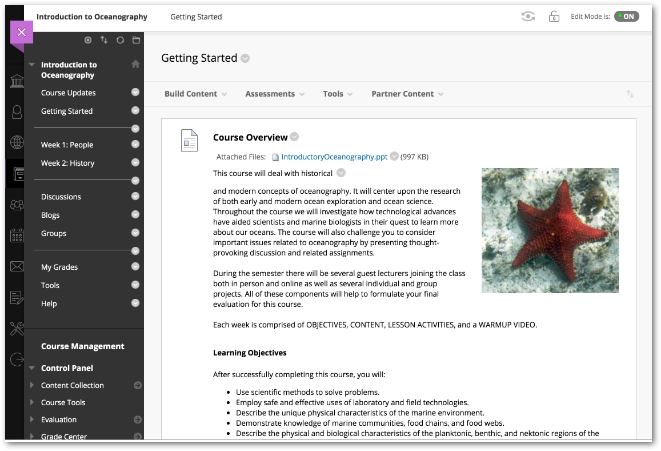Open the Institution page building icon
661x451 pixels.
tap(17, 81)
